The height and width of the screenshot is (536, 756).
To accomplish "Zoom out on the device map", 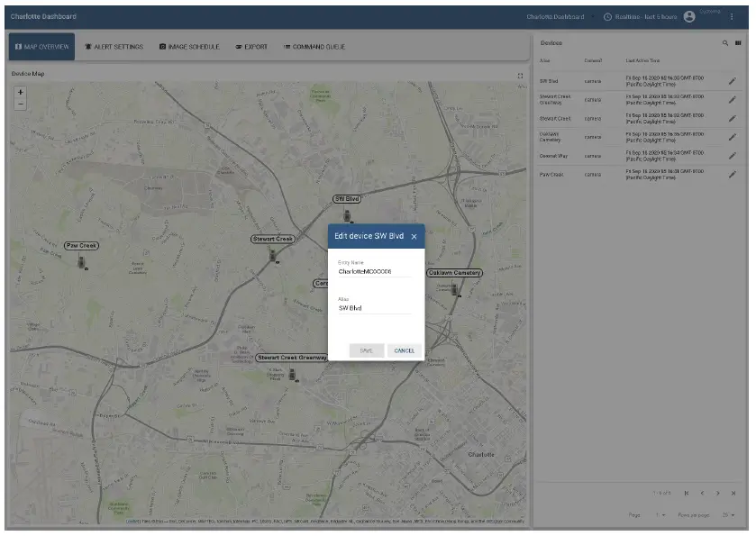I will coord(21,104).
